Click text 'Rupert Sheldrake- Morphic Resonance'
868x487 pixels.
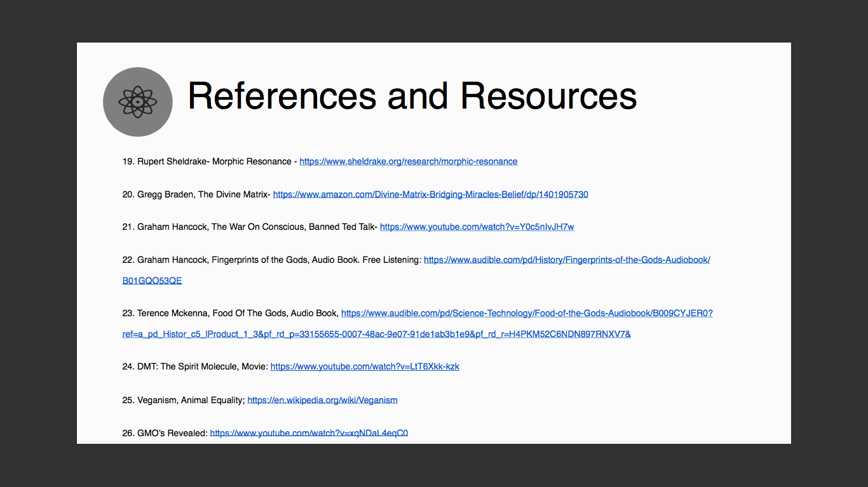point(214,161)
